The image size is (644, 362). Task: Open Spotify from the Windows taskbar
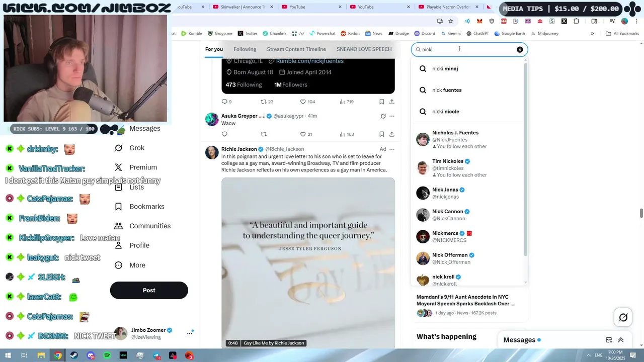pos(107,355)
